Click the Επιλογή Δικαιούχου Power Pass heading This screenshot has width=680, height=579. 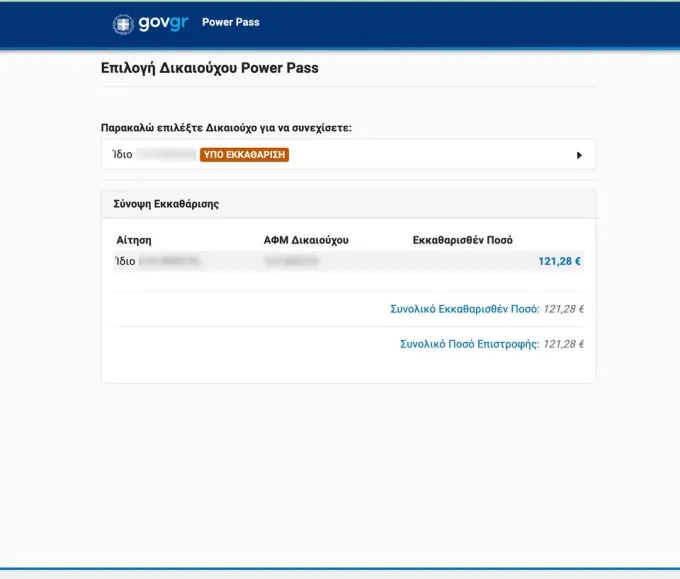click(x=210, y=68)
